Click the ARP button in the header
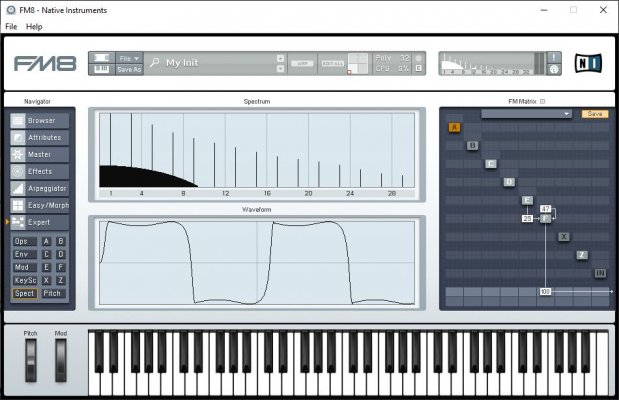The image size is (619, 400). click(x=302, y=63)
